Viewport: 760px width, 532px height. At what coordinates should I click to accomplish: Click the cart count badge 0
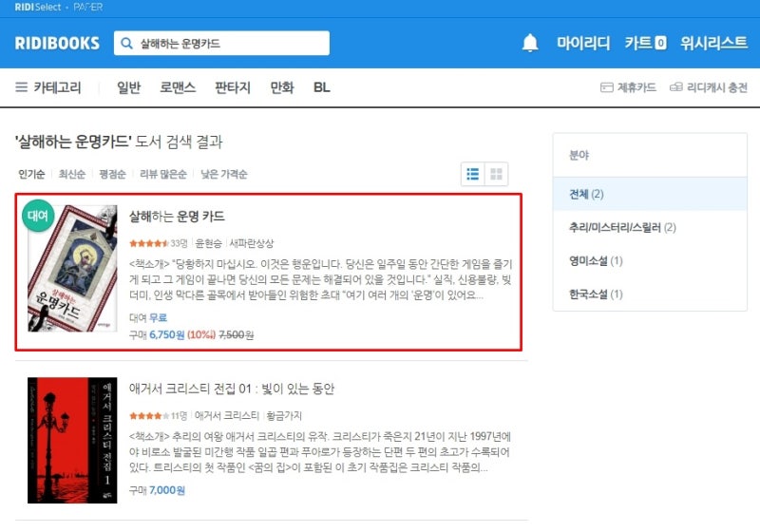point(660,43)
